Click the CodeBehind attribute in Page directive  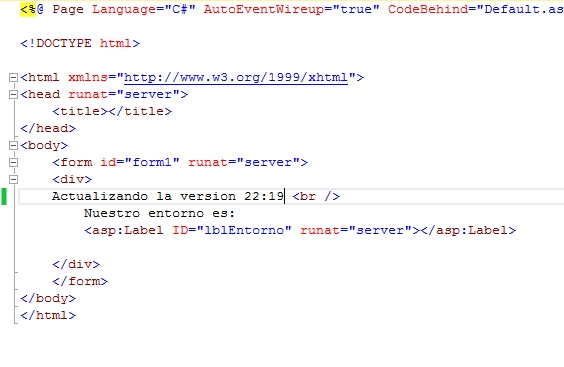coord(428,9)
